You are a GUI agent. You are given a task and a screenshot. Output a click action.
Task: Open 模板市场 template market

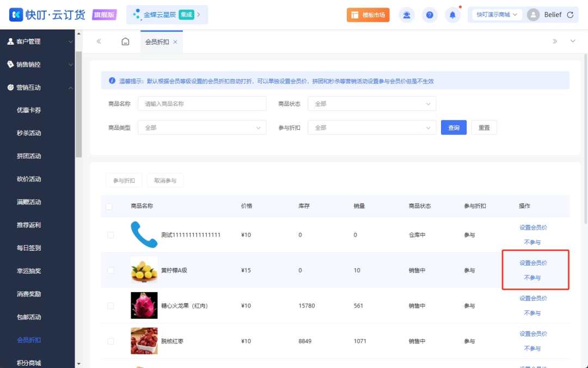pyautogui.click(x=367, y=15)
